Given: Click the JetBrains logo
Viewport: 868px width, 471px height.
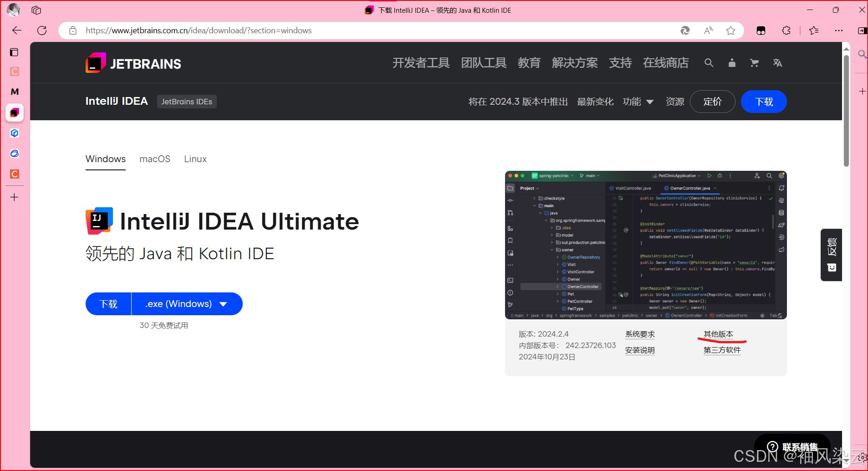Looking at the screenshot, I should pyautogui.click(x=133, y=63).
